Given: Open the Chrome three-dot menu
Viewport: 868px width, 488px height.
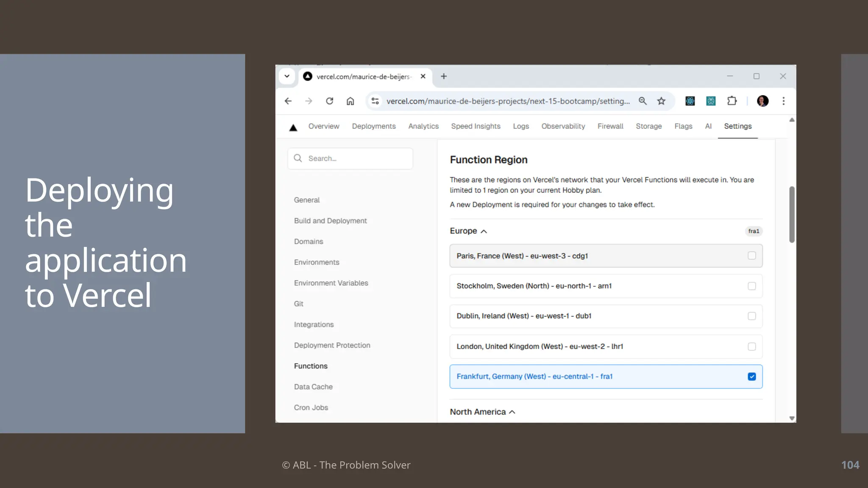Looking at the screenshot, I should [783, 101].
